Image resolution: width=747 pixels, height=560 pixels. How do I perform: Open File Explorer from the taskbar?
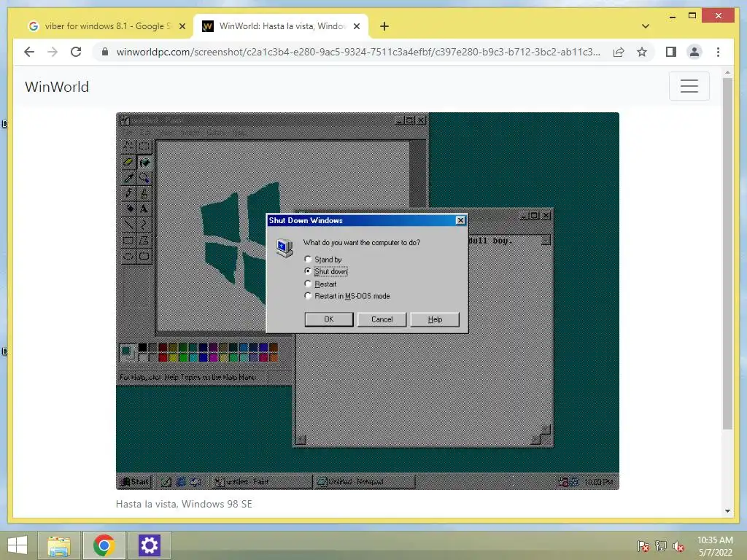[x=58, y=545]
